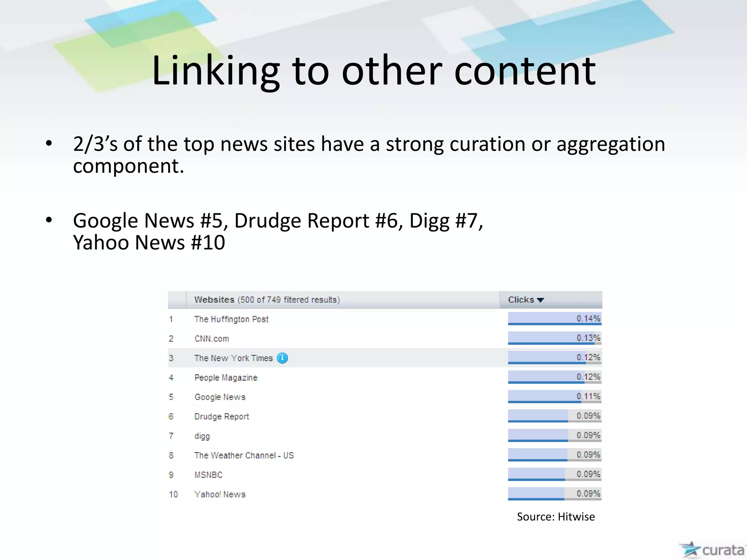Image resolution: width=747 pixels, height=560 pixels.
Task: Select The Huffington Post row
Action: click(231, 319)
